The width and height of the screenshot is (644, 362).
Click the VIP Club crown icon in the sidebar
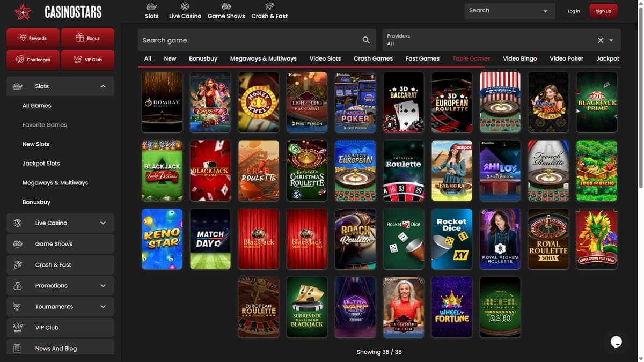tap(18, 328)
